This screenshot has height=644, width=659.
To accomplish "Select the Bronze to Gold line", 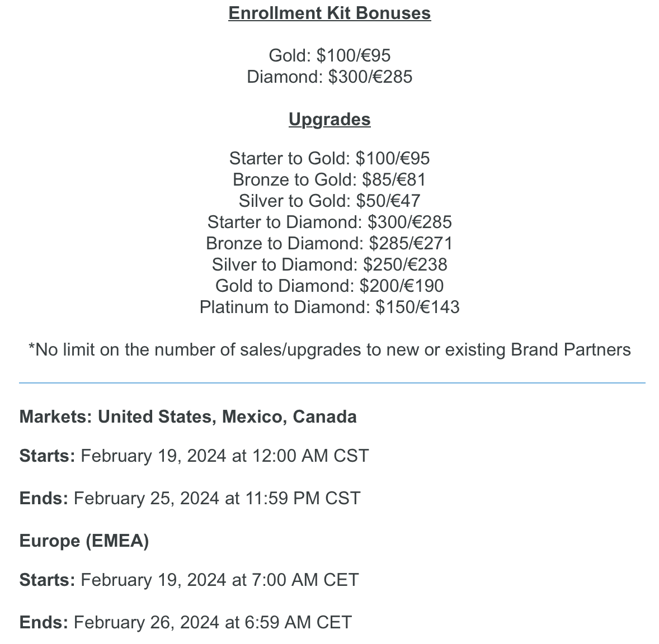I will 329,179.
